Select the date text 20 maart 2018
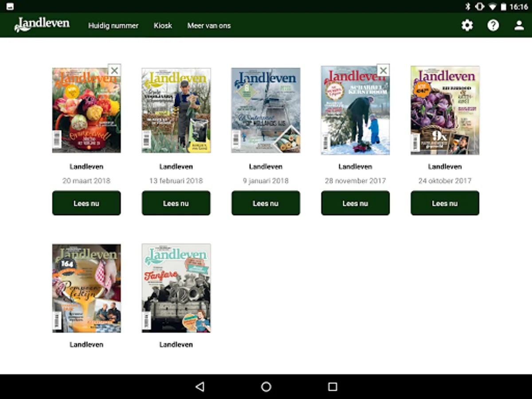 86,181
